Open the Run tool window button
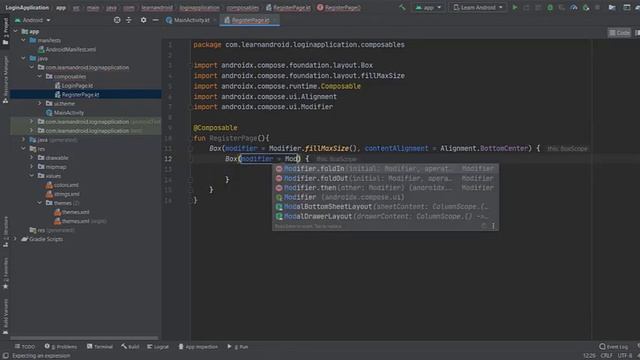This screenshot has height=360, width=640. [x=238, y=347]
